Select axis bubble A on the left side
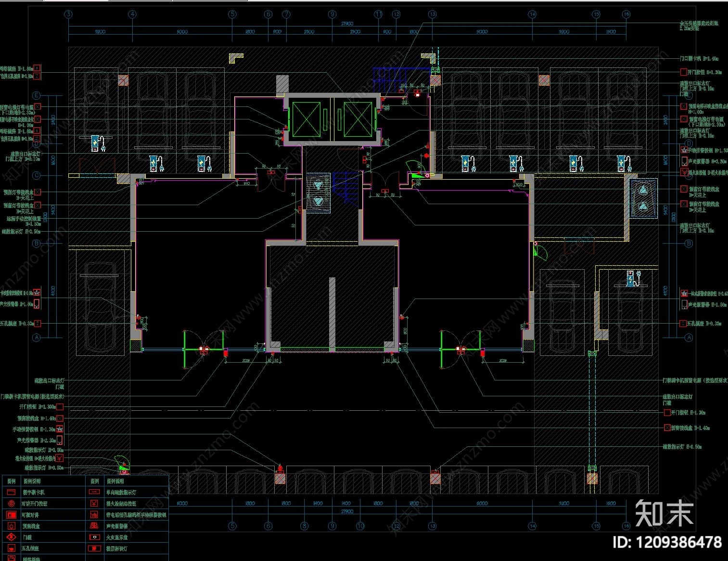The image size is (728, 561). tap(37, 338)
